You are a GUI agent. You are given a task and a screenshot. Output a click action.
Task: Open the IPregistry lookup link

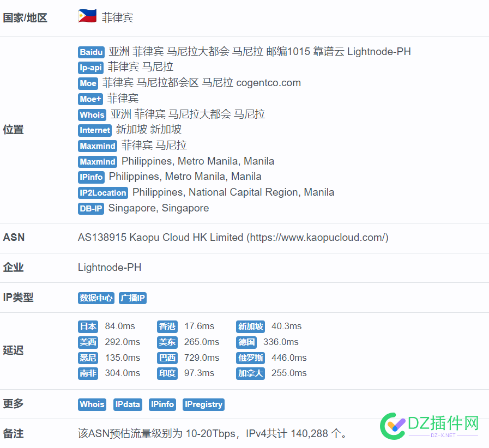[203, 404]
